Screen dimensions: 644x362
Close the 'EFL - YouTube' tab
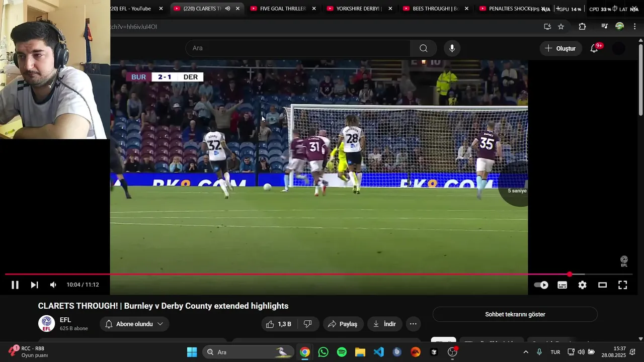click(161, 9)
